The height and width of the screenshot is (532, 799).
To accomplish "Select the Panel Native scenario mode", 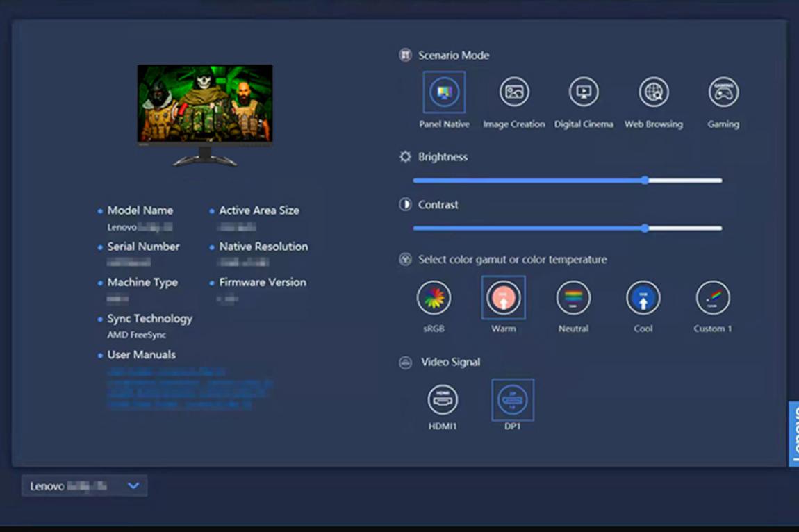I will (x=444, y=92).
